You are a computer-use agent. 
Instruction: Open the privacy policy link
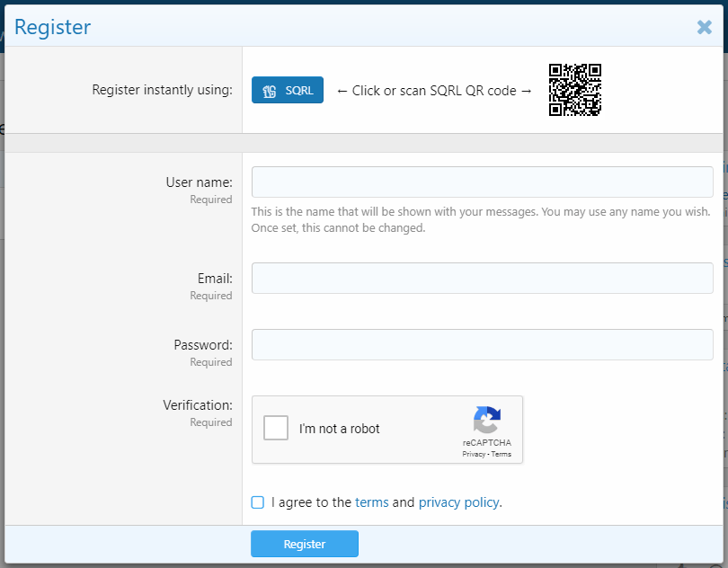[458, 502]
